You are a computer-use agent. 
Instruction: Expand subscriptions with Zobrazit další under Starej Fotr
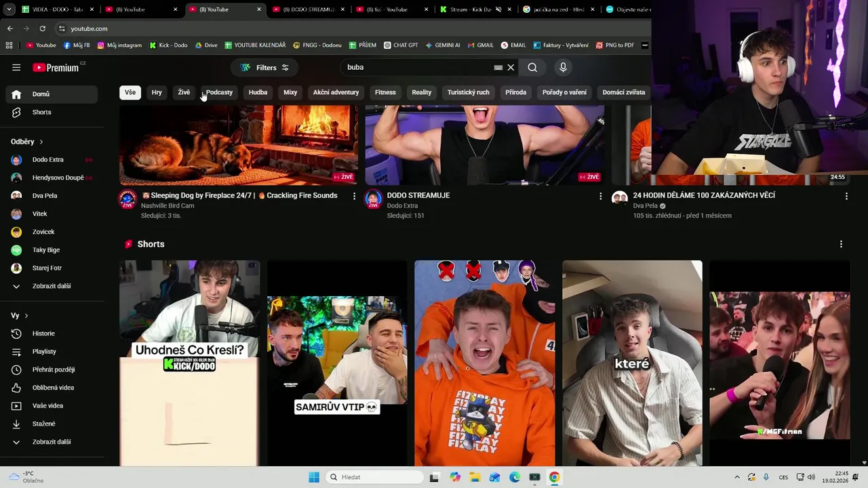point(52,286)
